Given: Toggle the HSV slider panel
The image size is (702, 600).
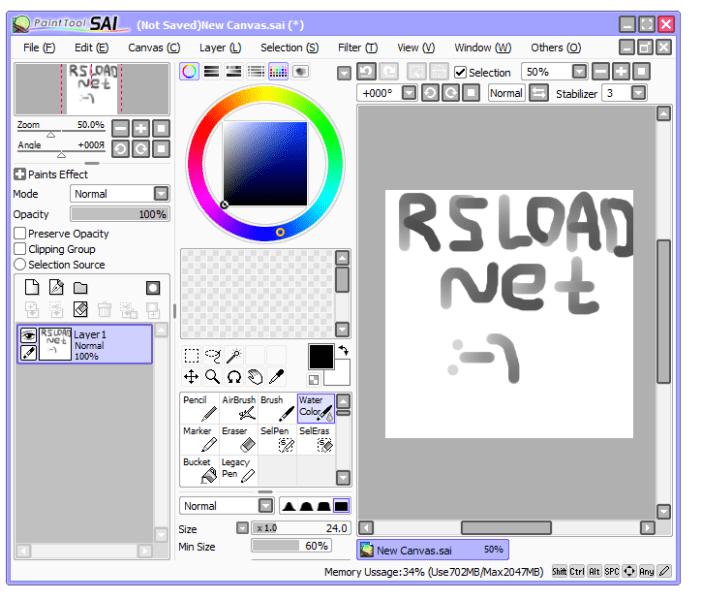Looking at the screenshot, I should pyautogui.click(x=234, y=71).
